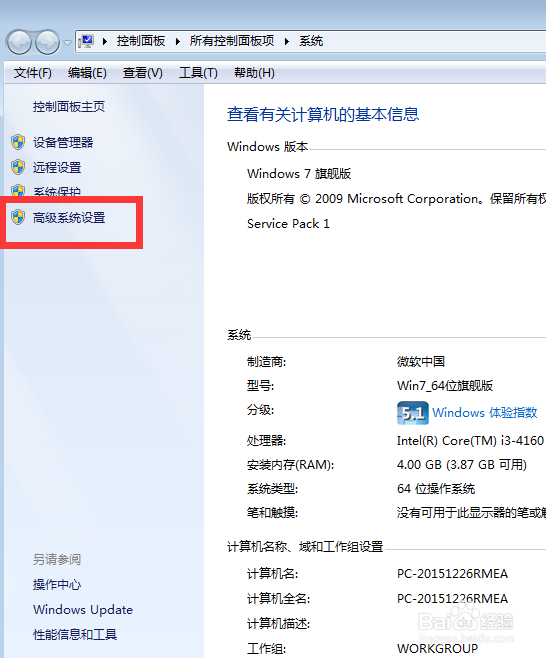Click 计算机名 value PC-20151226RMEA
This screenshot has width=546, height=658.
(452, 574)
